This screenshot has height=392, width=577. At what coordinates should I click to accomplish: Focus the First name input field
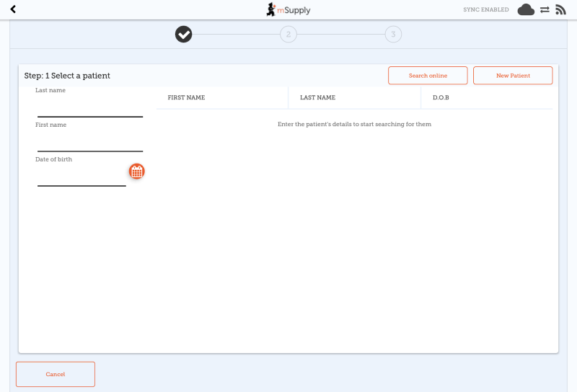[89, 143]
